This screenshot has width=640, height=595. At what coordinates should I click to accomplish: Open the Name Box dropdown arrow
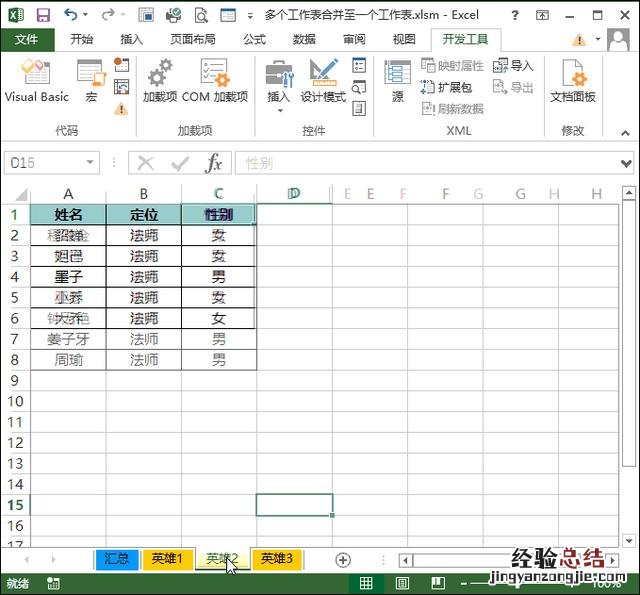[91, 163]
